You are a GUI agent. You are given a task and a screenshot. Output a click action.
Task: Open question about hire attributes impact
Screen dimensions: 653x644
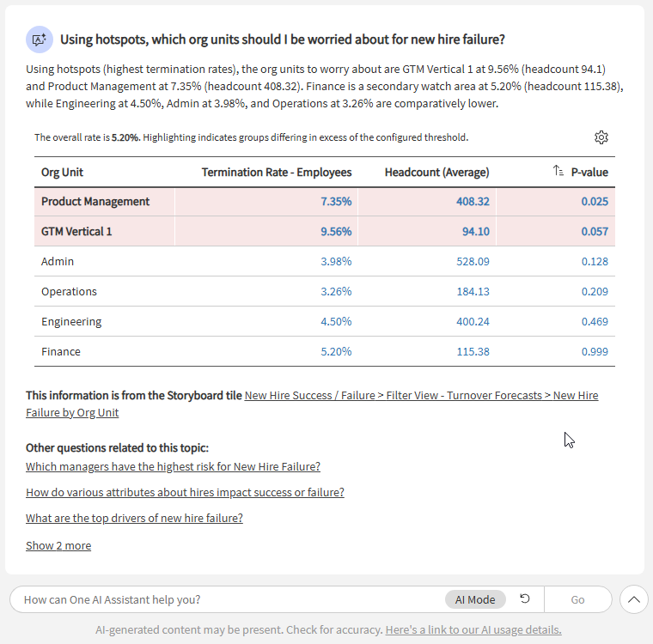click(x=185, y=492)
